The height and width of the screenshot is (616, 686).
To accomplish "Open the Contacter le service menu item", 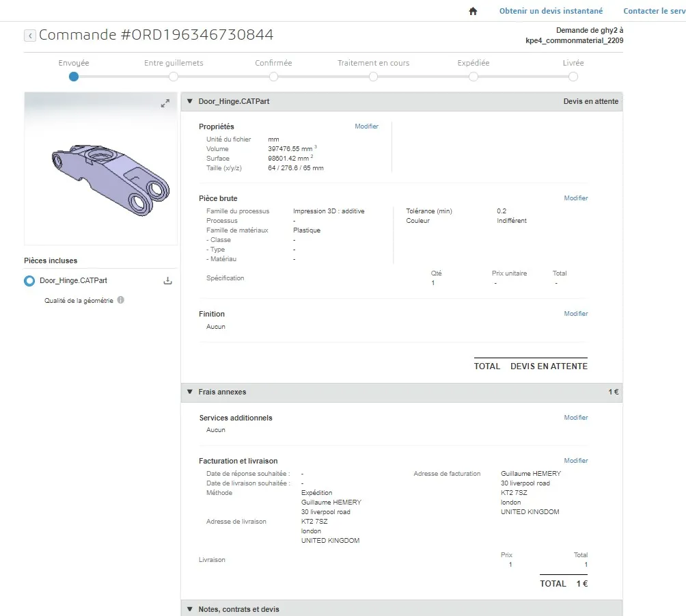I will 654,11.
